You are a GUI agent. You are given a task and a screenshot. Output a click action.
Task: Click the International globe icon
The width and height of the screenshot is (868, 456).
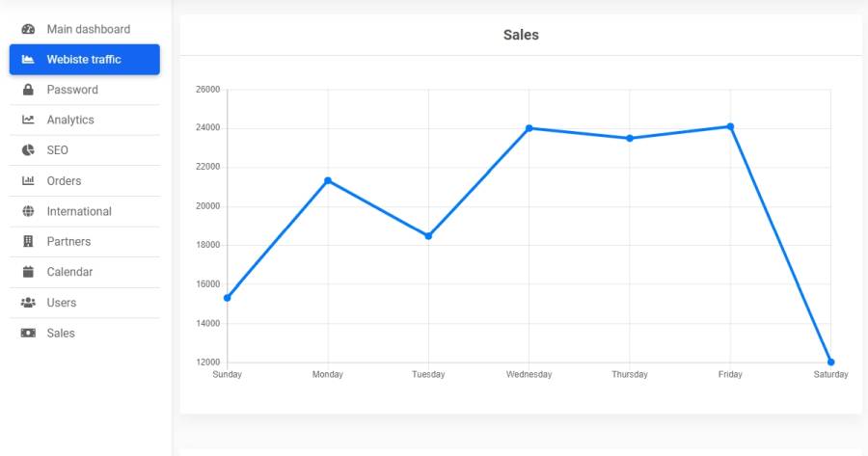coord(28,211)
